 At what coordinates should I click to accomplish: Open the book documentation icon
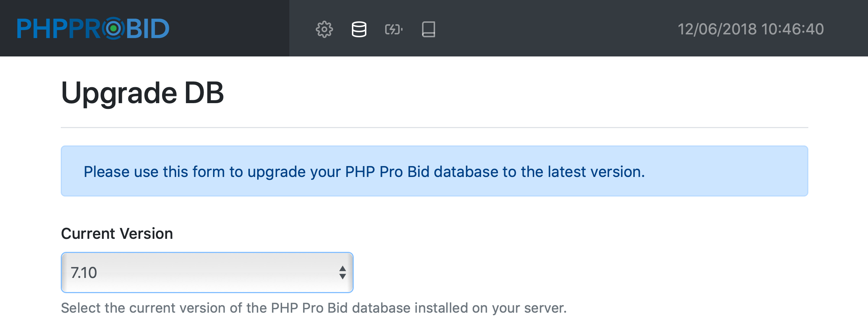coord(428,29)
